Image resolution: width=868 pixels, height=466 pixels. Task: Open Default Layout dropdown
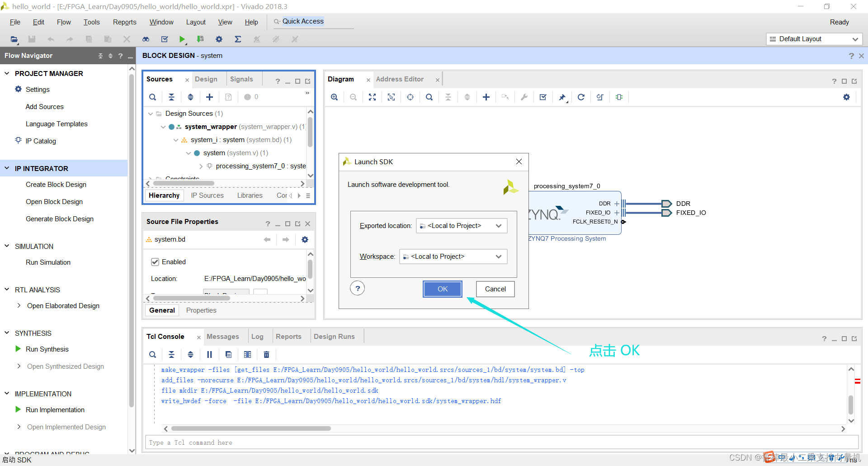(814, 39)
